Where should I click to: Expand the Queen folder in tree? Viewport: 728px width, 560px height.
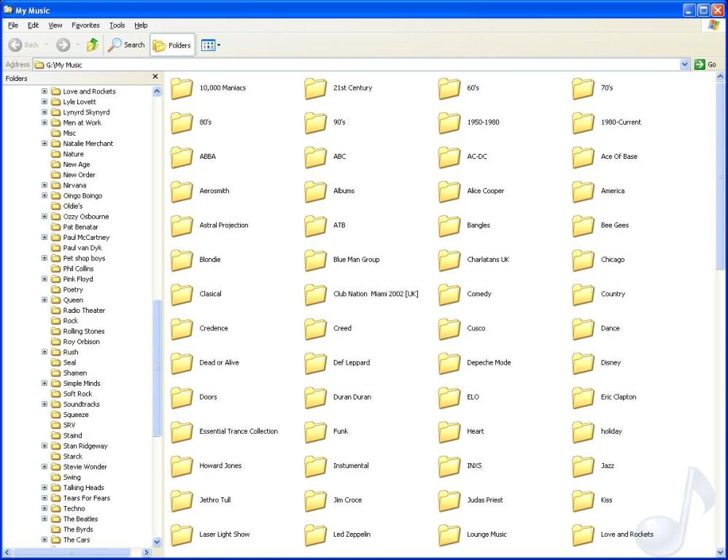[x=44, y=300]
